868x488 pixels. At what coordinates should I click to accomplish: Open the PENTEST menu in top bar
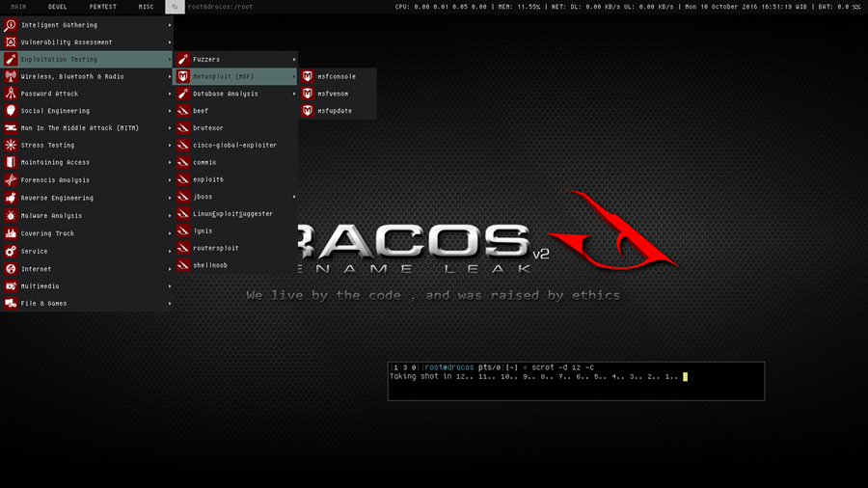(x=103, y=7)
